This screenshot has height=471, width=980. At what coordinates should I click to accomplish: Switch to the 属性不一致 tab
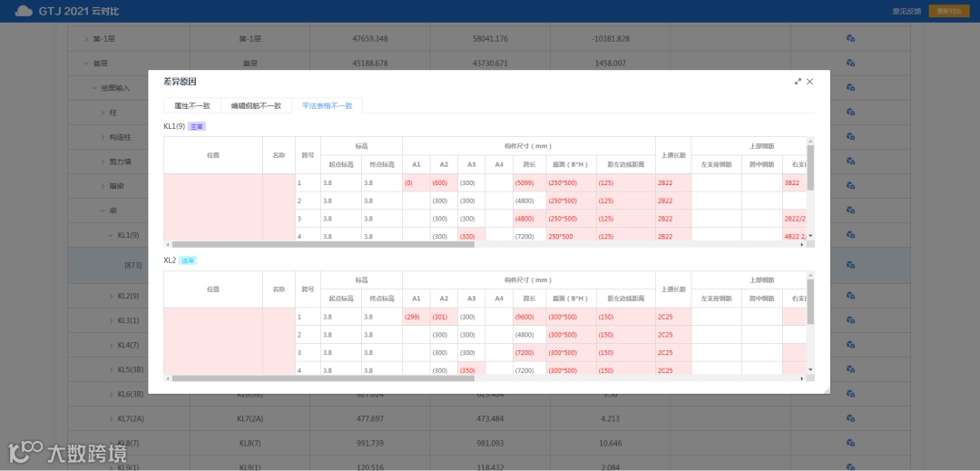(x=191, y=105)
